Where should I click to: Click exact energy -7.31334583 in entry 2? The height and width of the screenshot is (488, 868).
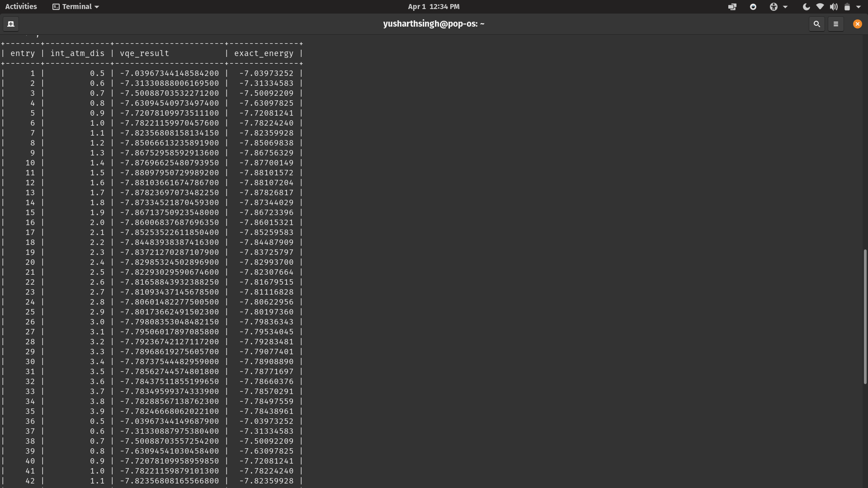coord(266,83)
